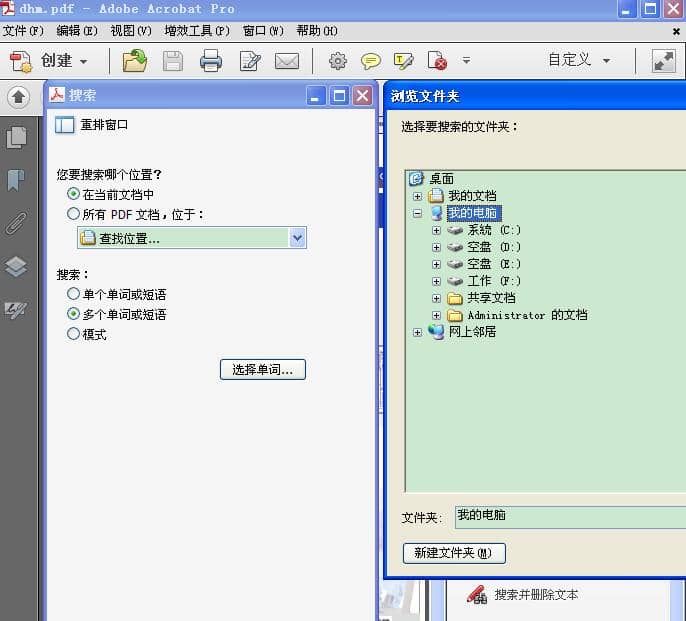The height and width of the screenshot is (621, 686).
Task: Maximize the Search (搜索) window
Action: click(339, 95)
